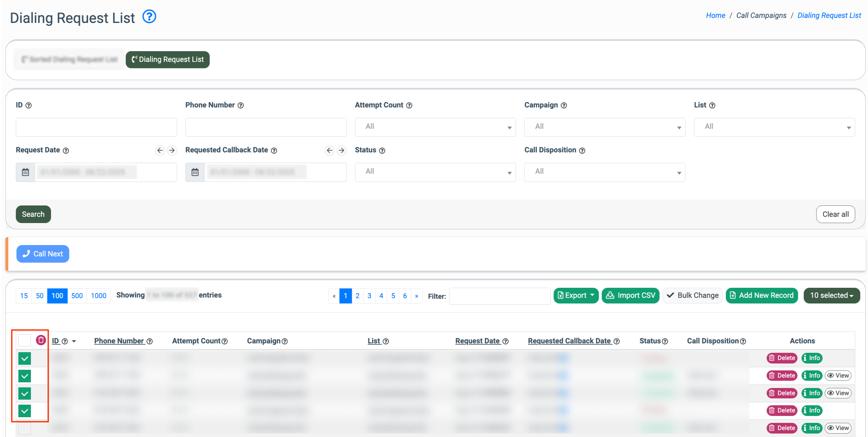
Task: Click the help icon beside the Campaign column header
Action: click(284, 341)
